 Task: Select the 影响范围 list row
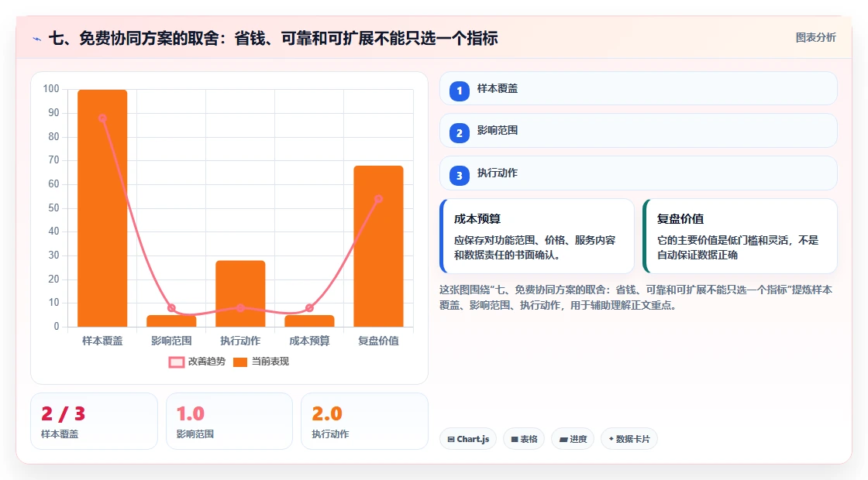[639, 131]
